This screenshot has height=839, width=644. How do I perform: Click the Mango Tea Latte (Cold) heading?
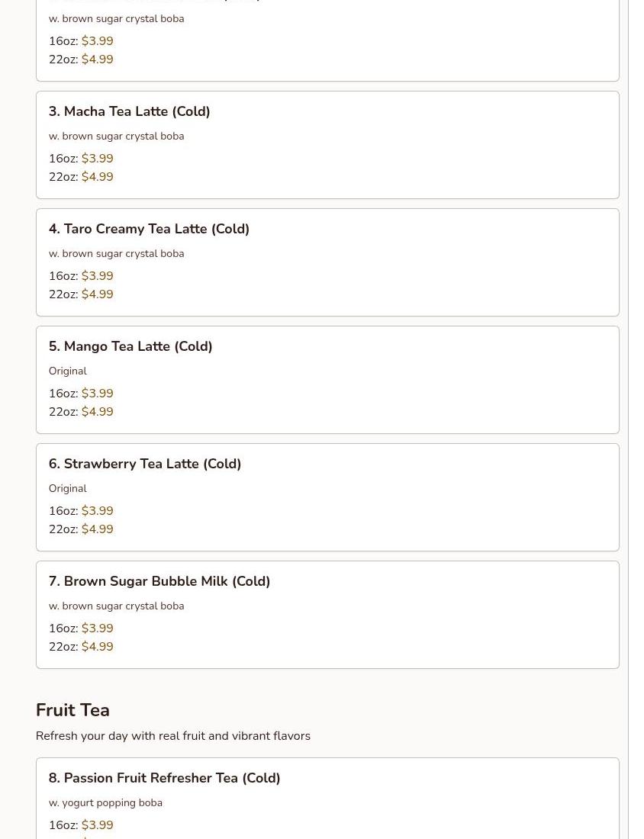130,346
